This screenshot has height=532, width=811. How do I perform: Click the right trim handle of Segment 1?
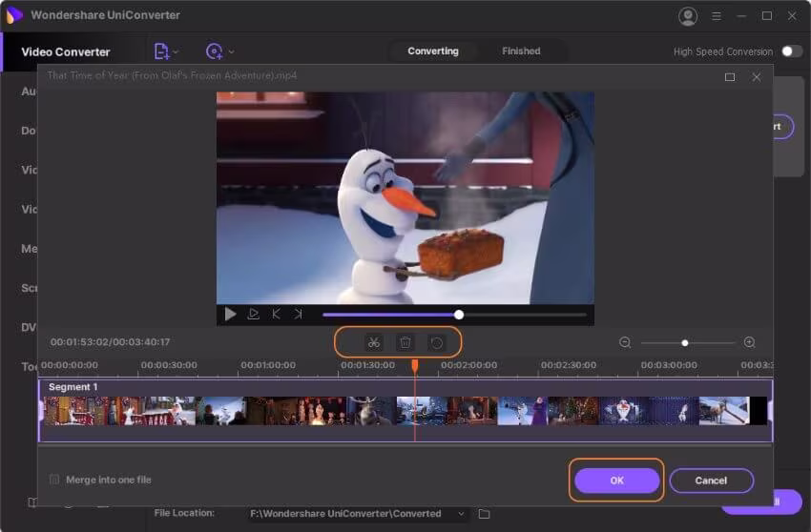(770, 411)
